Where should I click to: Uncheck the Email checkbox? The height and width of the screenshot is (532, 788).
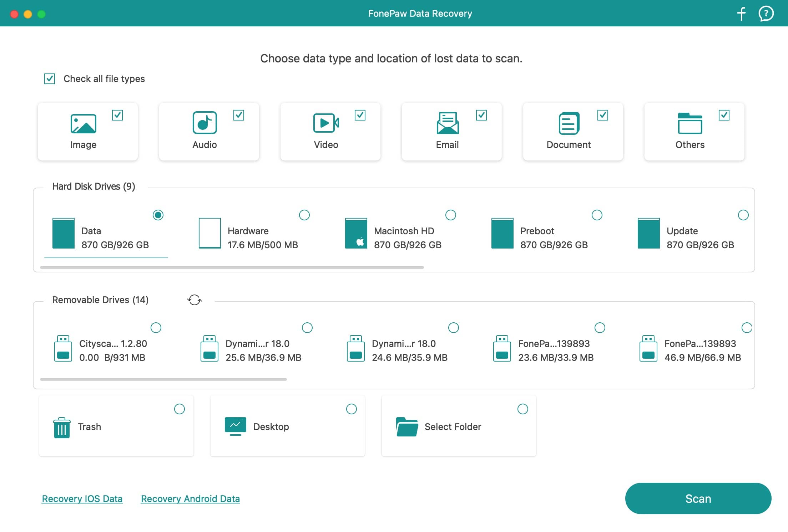click(481, 115)
